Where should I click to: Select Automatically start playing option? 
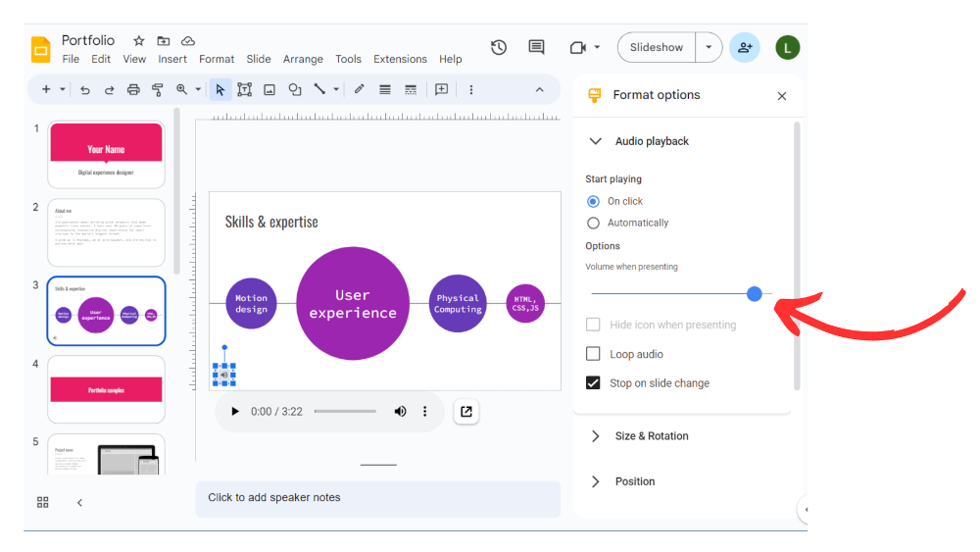[x=593, y=224]
